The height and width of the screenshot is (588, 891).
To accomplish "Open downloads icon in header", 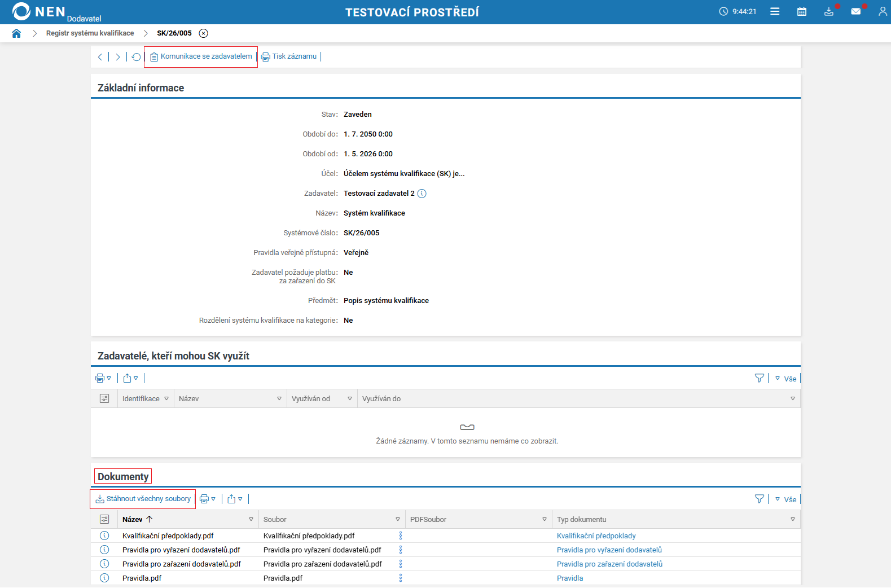I will tap(829, 11).
